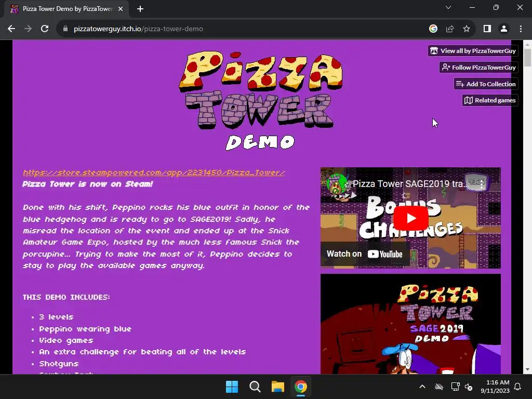Open Related games button
Viewport: 532px width, 399px height.
(x=490, y=100)
